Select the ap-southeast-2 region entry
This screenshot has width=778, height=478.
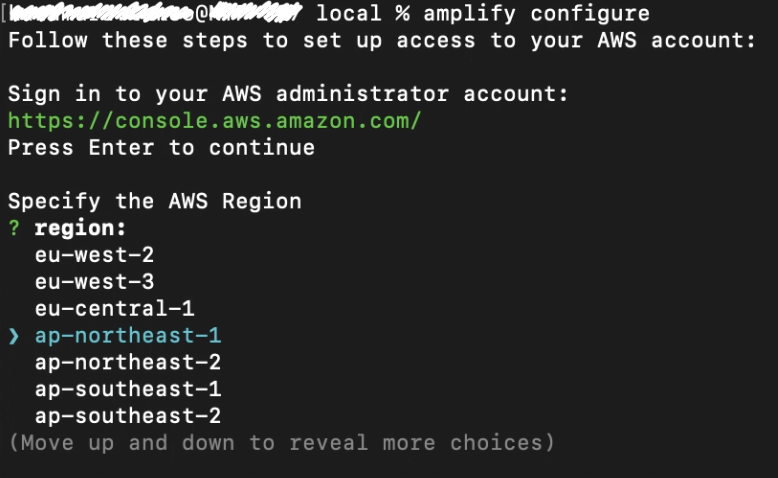[128, 416]
